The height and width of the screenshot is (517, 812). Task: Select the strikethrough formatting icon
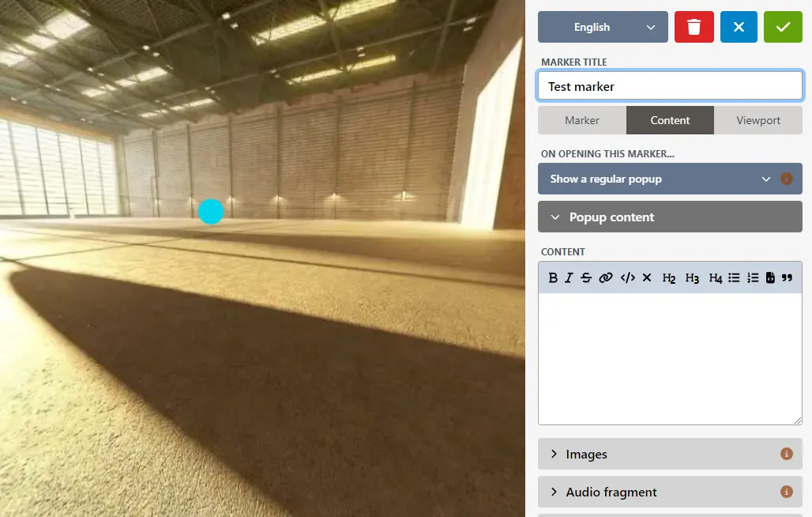pyautogui.click(x=586, y=277)
